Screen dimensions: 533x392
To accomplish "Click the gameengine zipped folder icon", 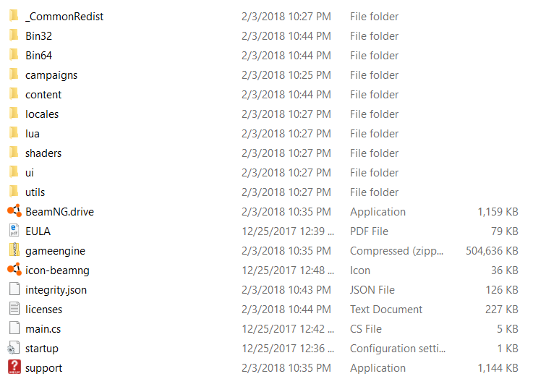I will point(14,250).
